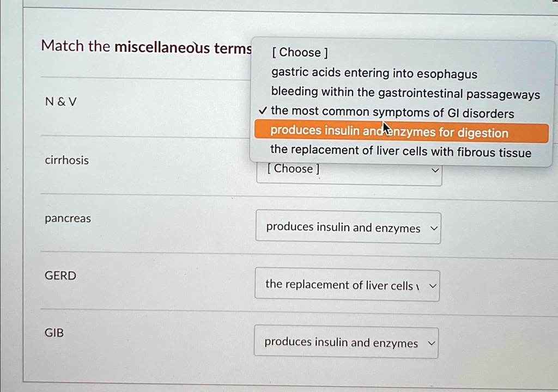This screenshot has width=558, height=392.
Task: Click the chevron on the GIB dropdown
Action: point(432,343)
